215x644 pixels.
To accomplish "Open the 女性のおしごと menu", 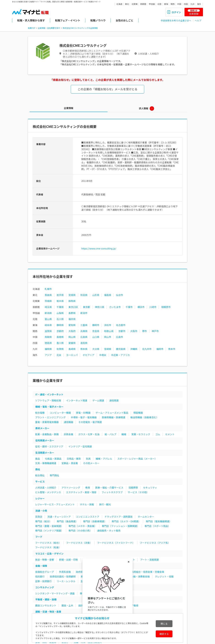I will click(x=124, y=21).
